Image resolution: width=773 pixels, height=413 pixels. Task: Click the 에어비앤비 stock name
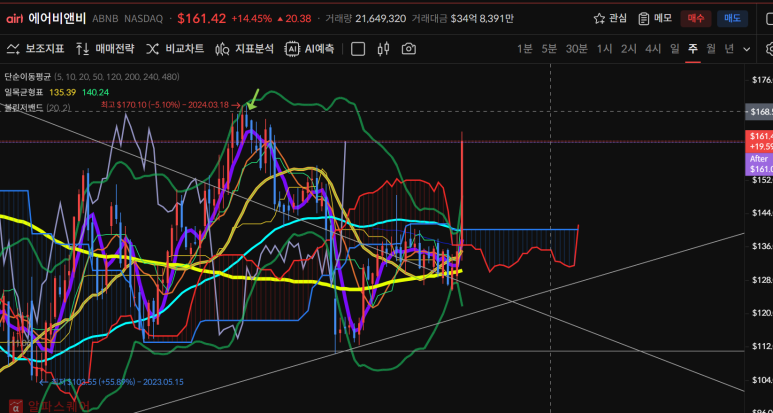tap(57, 19)
